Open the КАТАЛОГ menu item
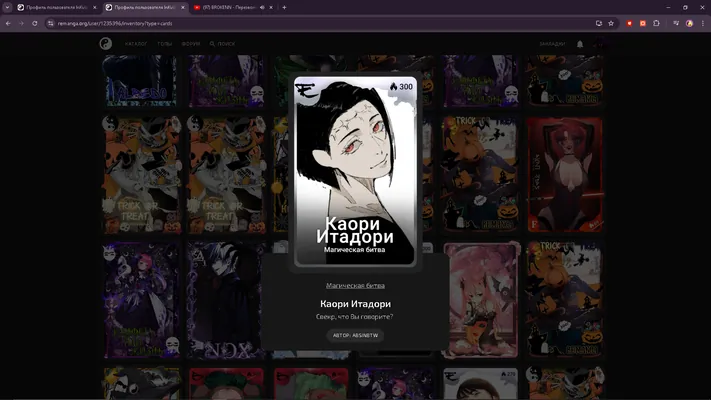 click(136, 44)
